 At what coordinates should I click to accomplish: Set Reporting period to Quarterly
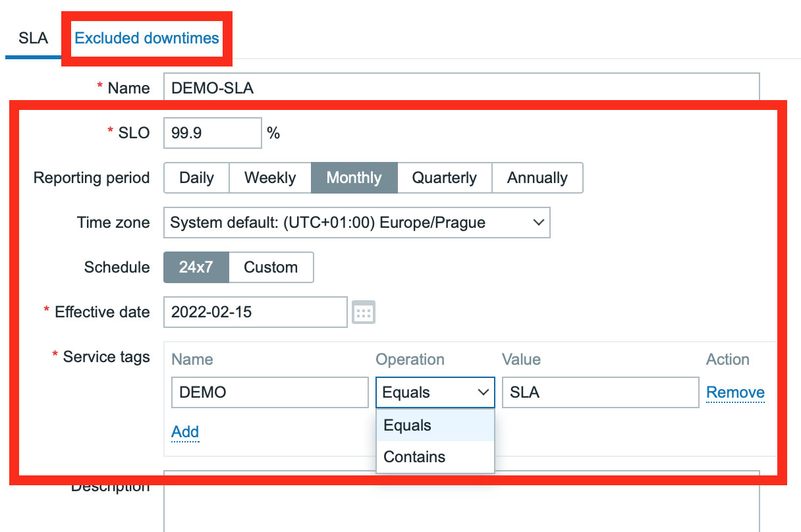445,178
